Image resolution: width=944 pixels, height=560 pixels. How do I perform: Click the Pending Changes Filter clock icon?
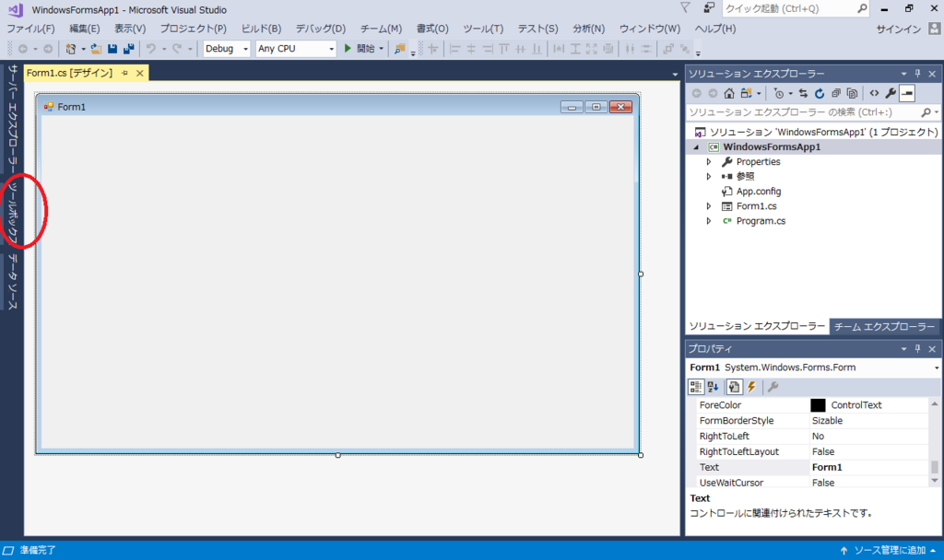pos(779,93)
